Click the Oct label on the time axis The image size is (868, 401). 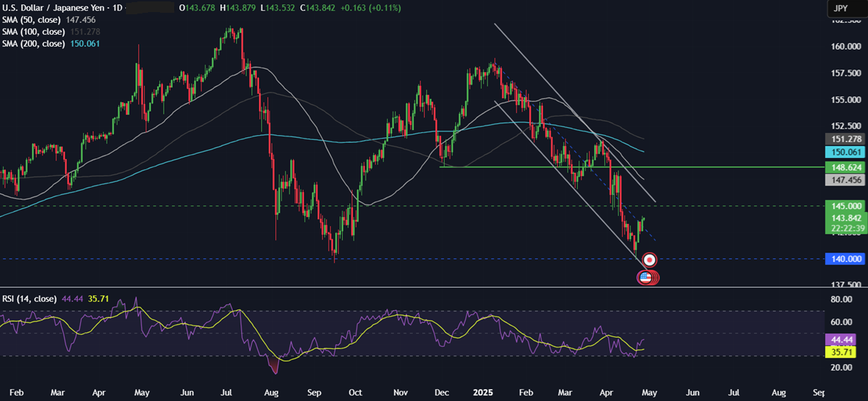356,392
